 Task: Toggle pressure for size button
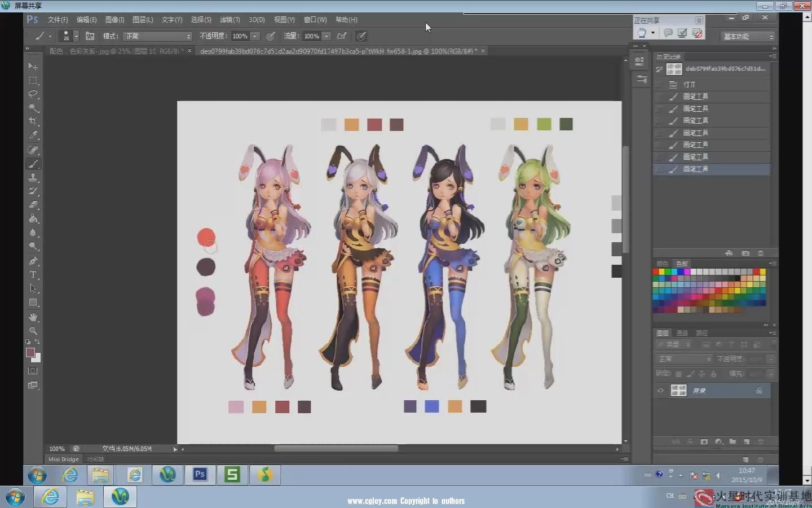[361, 36]
